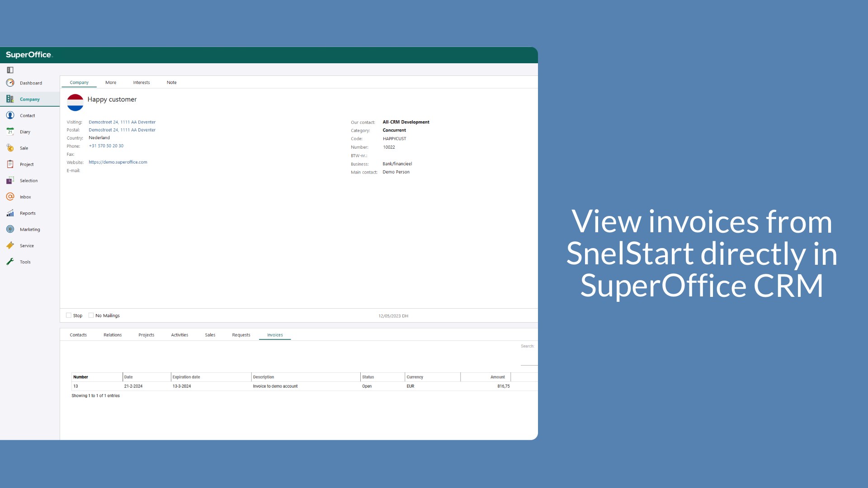
Task: Expand the More tab options
Action: [110, 82]
